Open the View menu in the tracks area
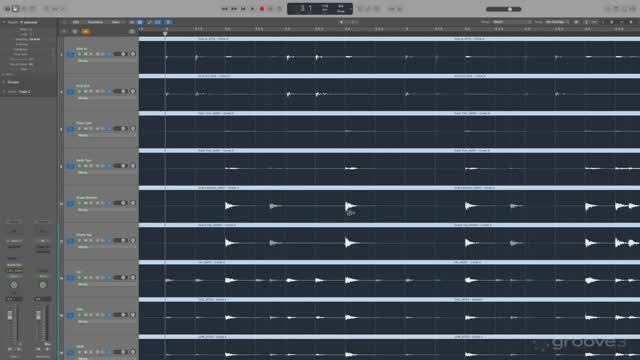This screenshot has height=360, width=640. (x=116, y=22)
